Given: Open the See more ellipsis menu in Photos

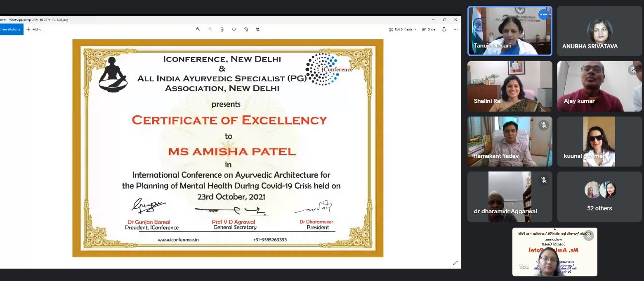Looking at the screenshot, I should point(455,29).
